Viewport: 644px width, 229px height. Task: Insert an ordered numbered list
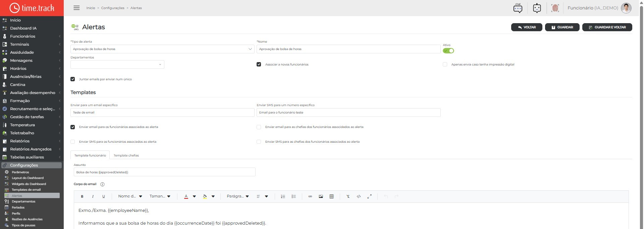(x=283, y=196)
